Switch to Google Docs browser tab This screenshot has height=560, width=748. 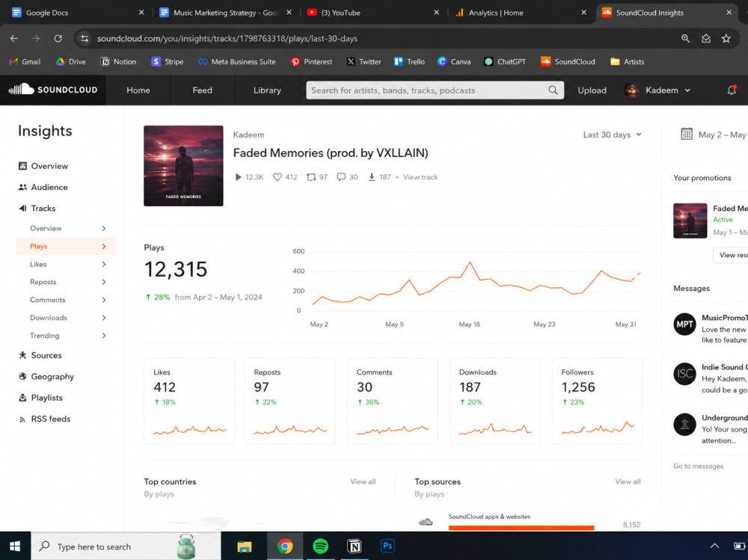[76, 13]
